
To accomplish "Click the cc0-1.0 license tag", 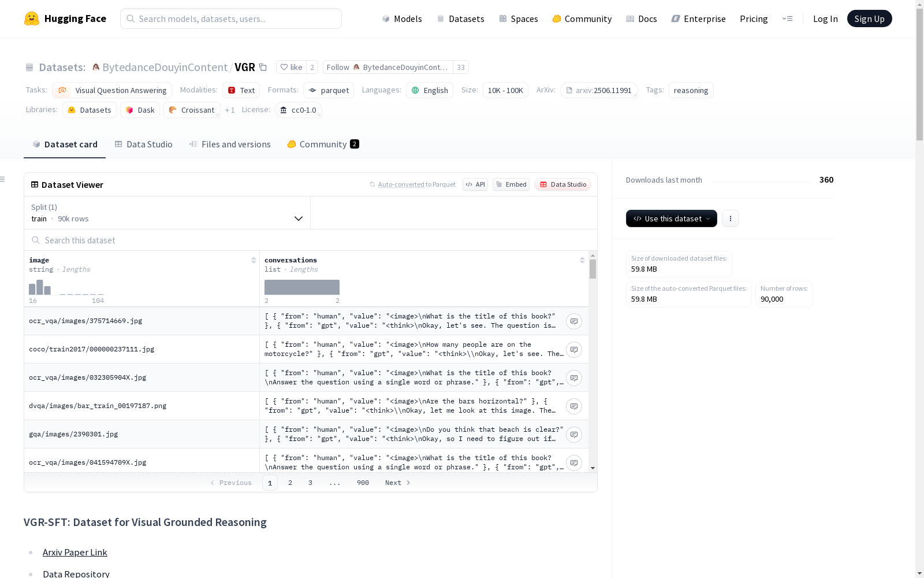I will tap(299, 110).
